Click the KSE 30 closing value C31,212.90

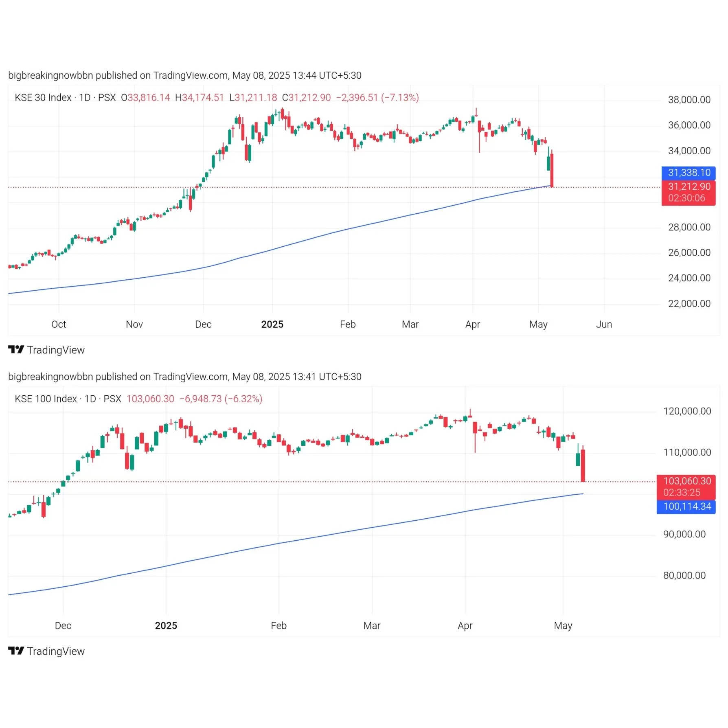(x=306, y=98)
